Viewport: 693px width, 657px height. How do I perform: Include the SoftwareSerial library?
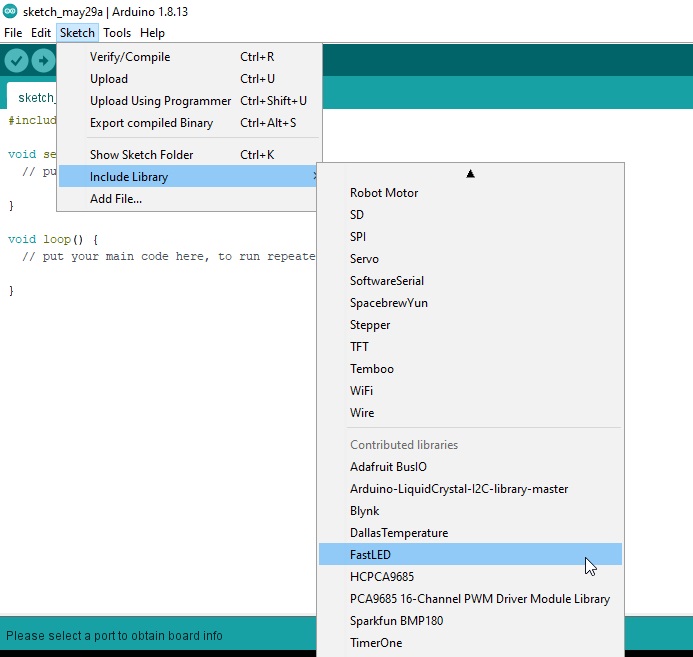tap(470, 281)
